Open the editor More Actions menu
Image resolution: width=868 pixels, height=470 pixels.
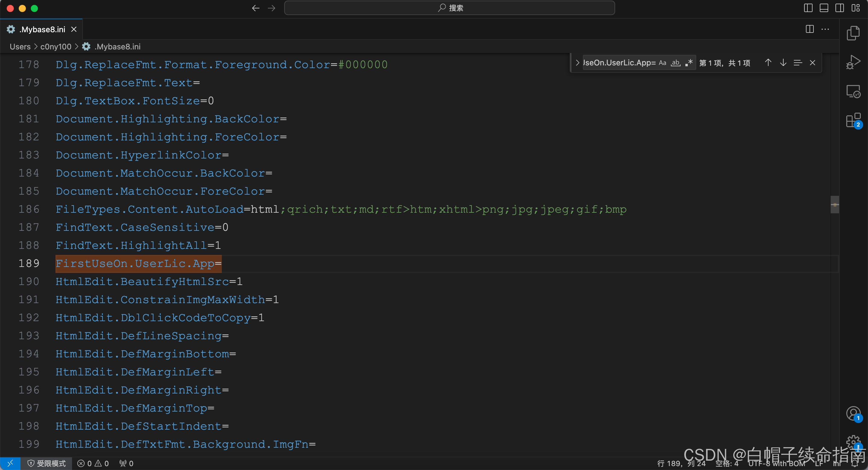[825, 29]
